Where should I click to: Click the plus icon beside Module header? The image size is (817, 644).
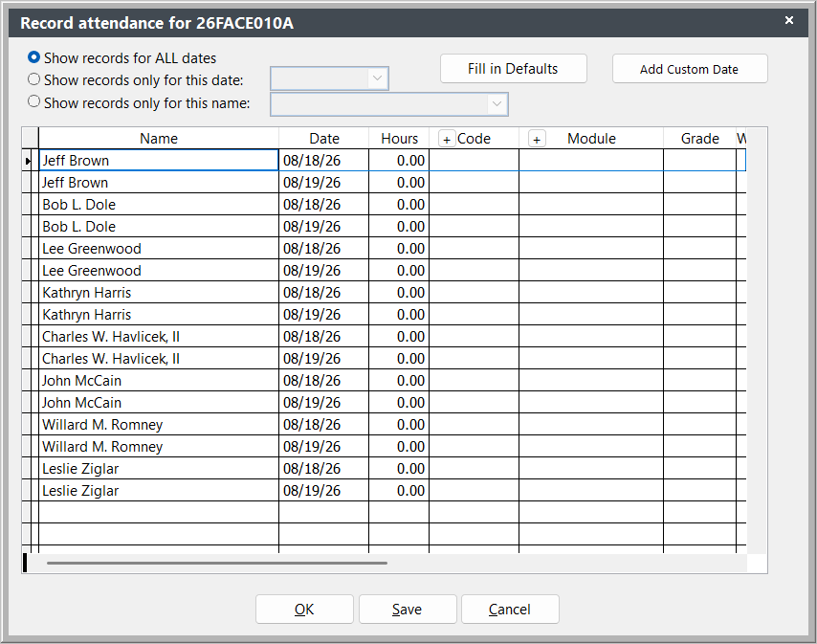coord(537,139)
